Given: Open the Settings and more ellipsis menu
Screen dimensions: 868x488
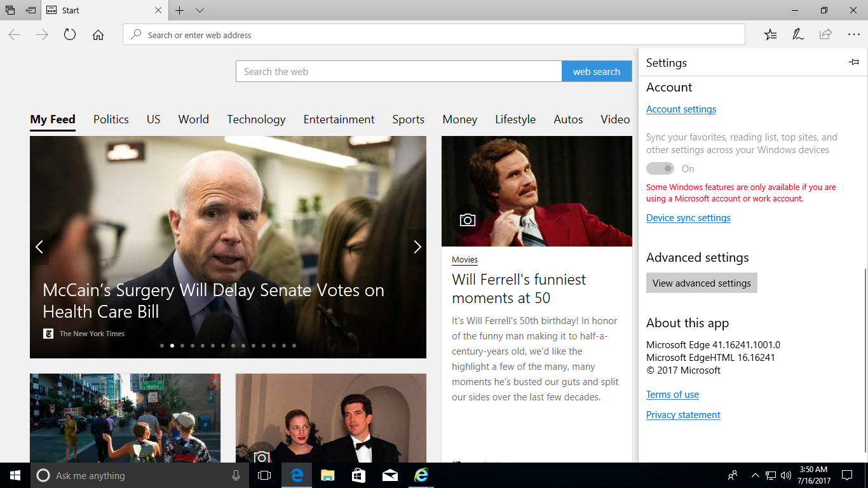Looking at the screenshot, I should click(853, 35).
